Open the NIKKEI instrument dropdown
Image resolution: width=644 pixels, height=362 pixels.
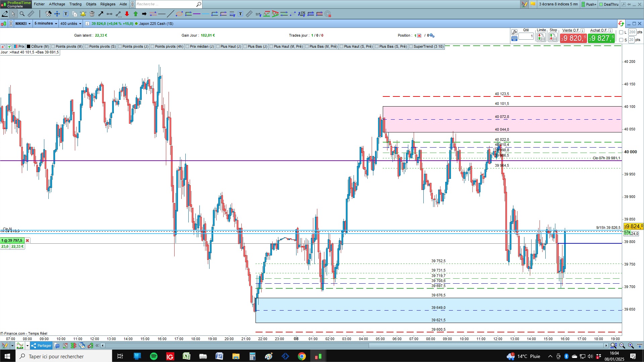click(x=23, y=24)
